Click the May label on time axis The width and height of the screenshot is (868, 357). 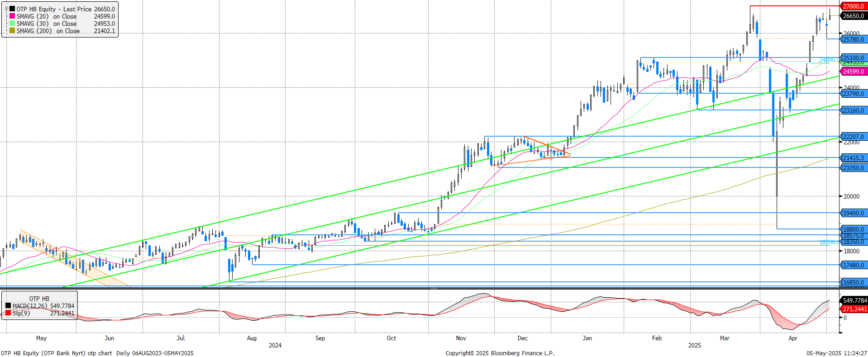coord(41,338)
